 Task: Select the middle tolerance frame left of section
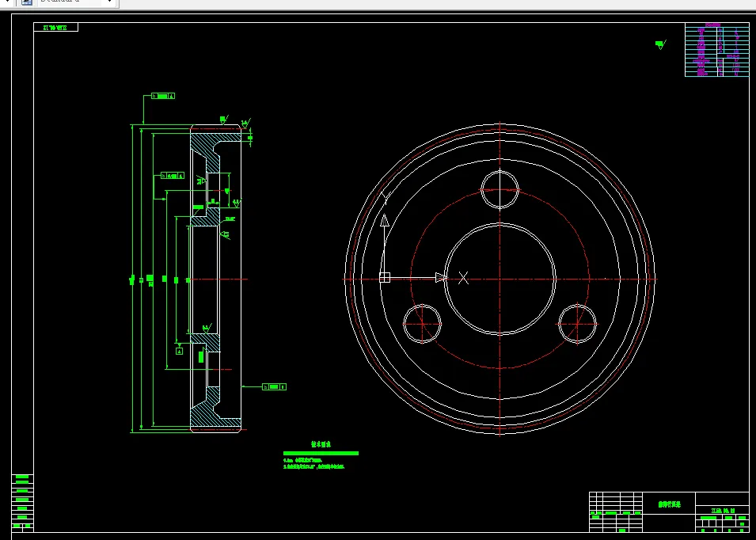tap(173, 176)
